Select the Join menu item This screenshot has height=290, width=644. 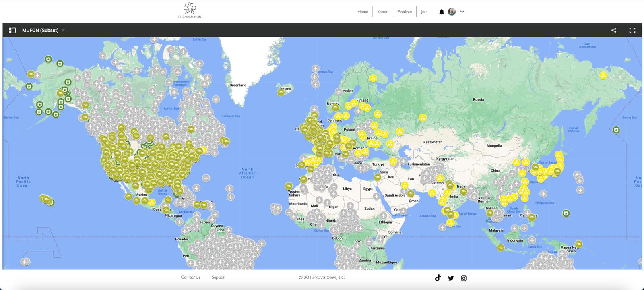tap(424, 12)
